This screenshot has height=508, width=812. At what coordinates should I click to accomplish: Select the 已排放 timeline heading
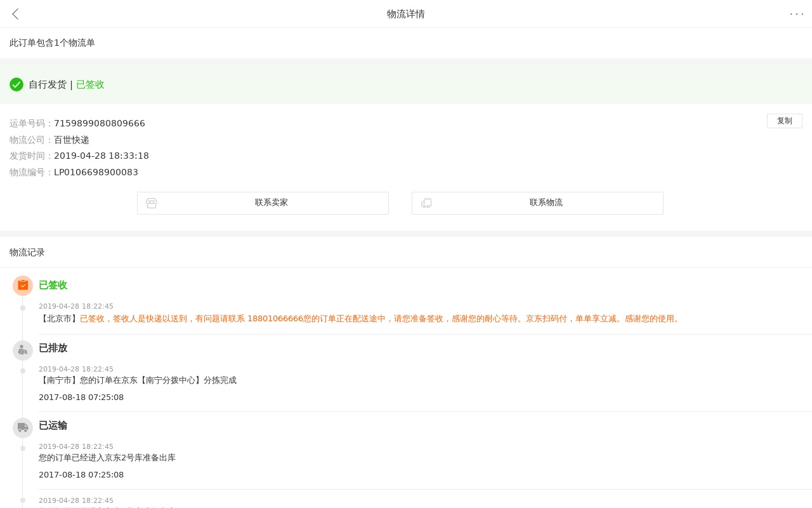(x=53, y=348)
